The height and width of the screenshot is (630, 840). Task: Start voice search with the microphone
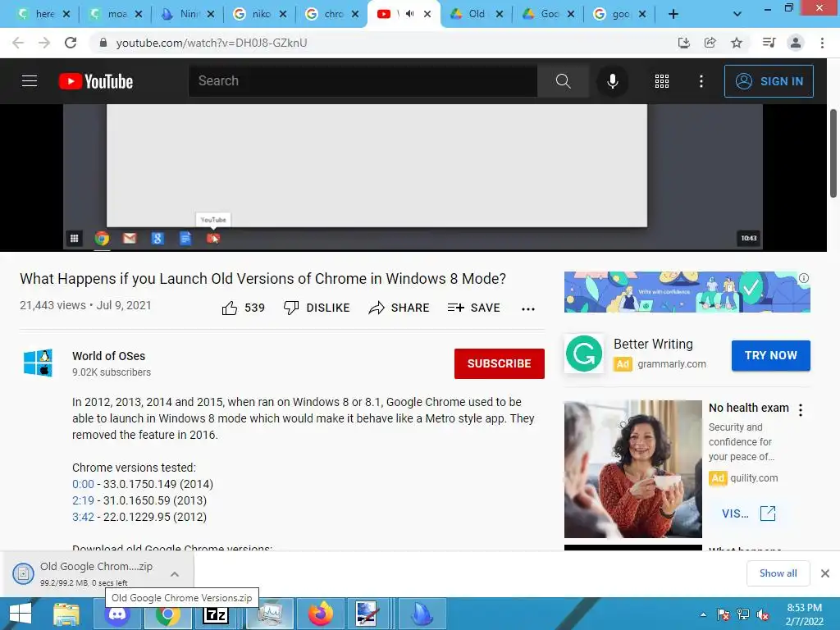coord(612,81)
